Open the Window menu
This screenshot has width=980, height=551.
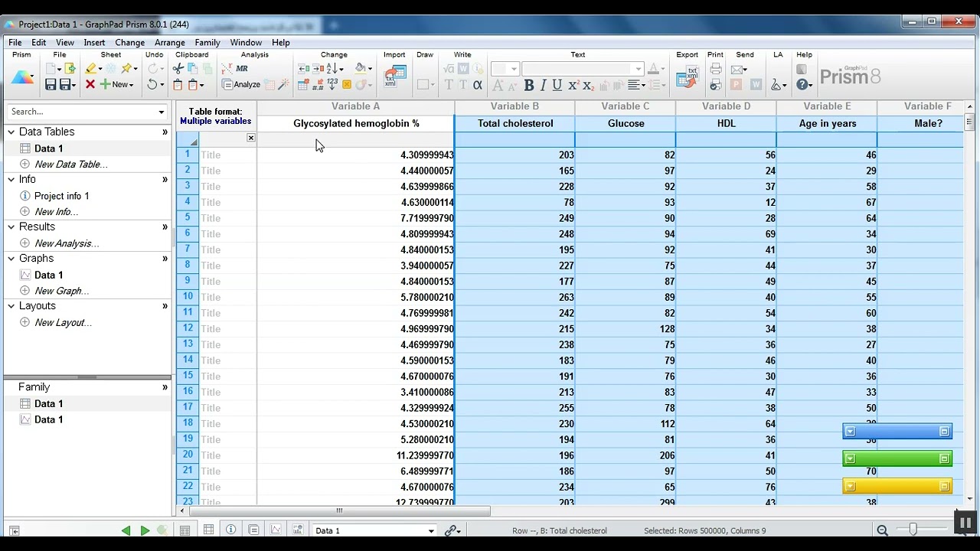pos(246,43)
